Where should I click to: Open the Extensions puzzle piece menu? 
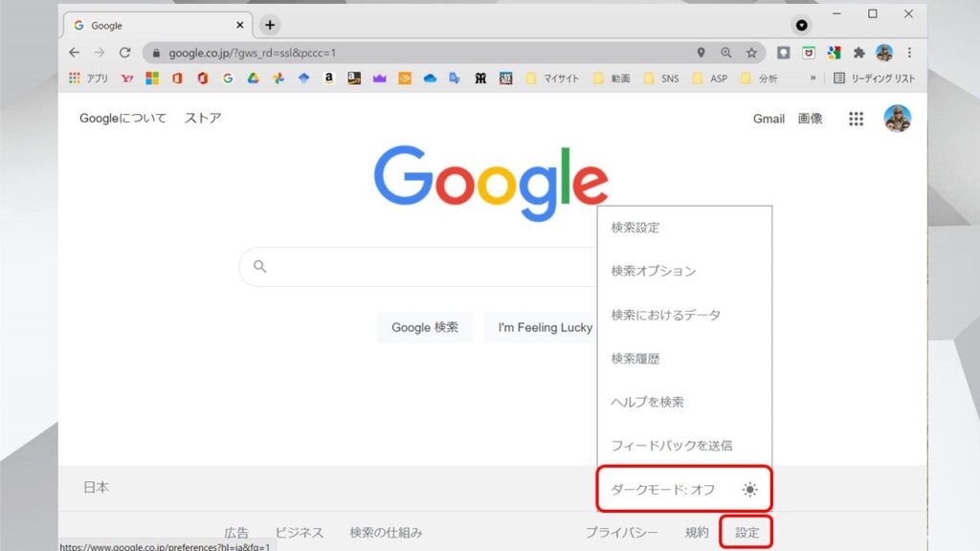pyautogui.click(x=858, y=54)
